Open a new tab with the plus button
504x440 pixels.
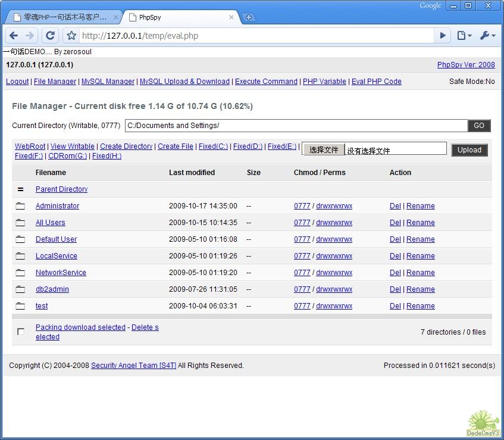[249, 17]
